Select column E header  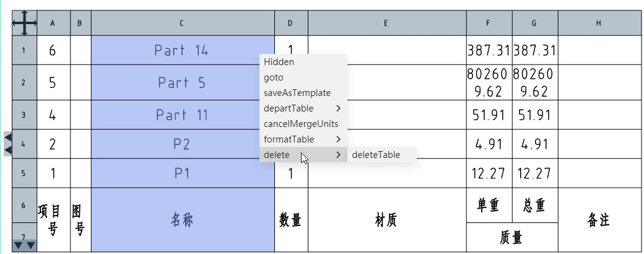(x=387, y=23)
